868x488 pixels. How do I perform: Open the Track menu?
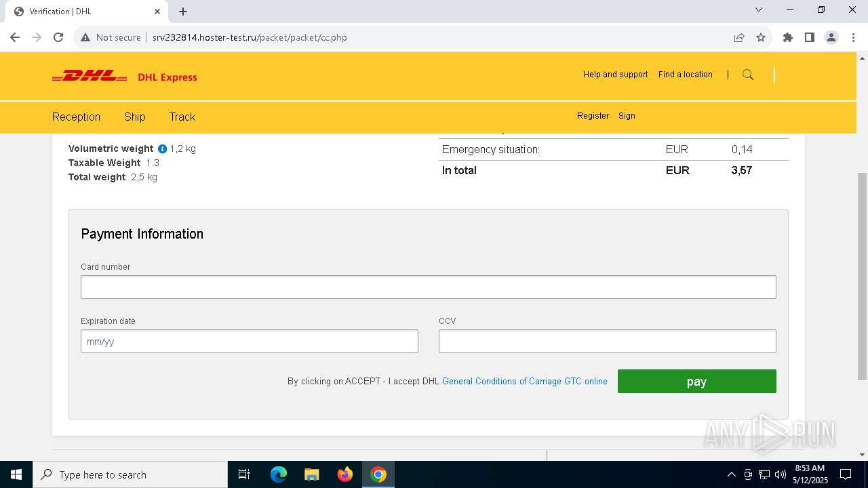(x=182, y=117)
